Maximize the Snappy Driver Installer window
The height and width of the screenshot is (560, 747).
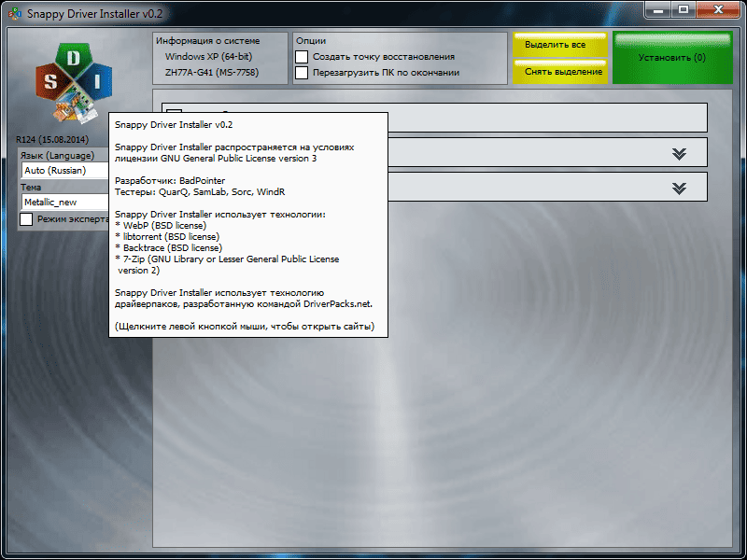click(684, 9)
